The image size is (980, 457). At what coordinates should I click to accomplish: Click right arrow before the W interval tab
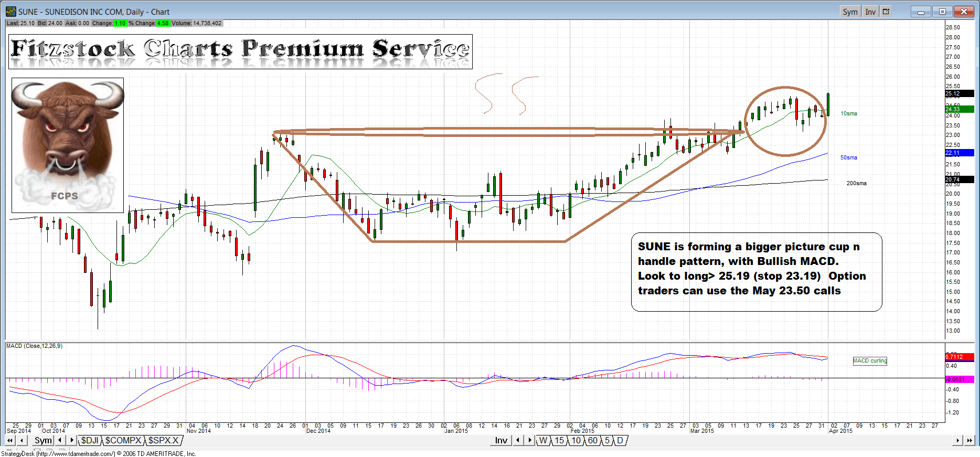[x=530, y=440]
